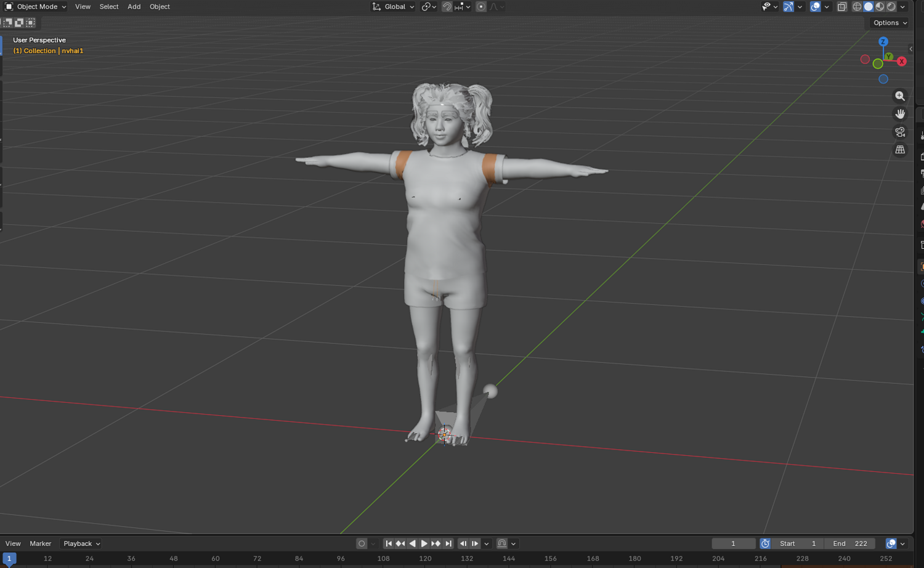Select material preview shading mode
Viewport: 924px width, 568px height.
880,7
